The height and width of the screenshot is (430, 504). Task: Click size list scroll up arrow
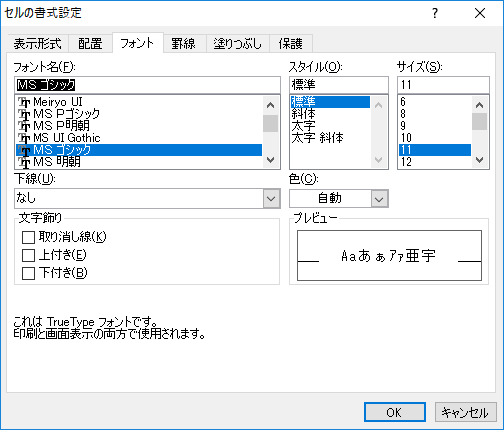[x=480, y=105]
